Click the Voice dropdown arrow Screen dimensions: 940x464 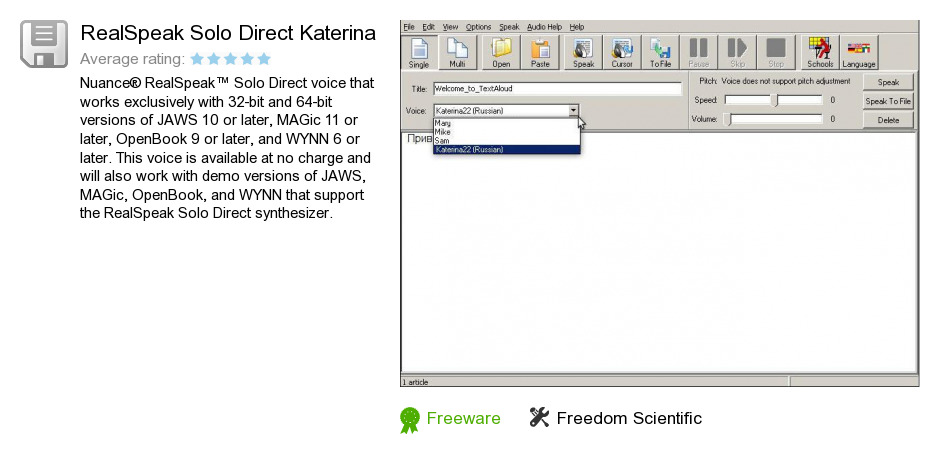point(573,110)
